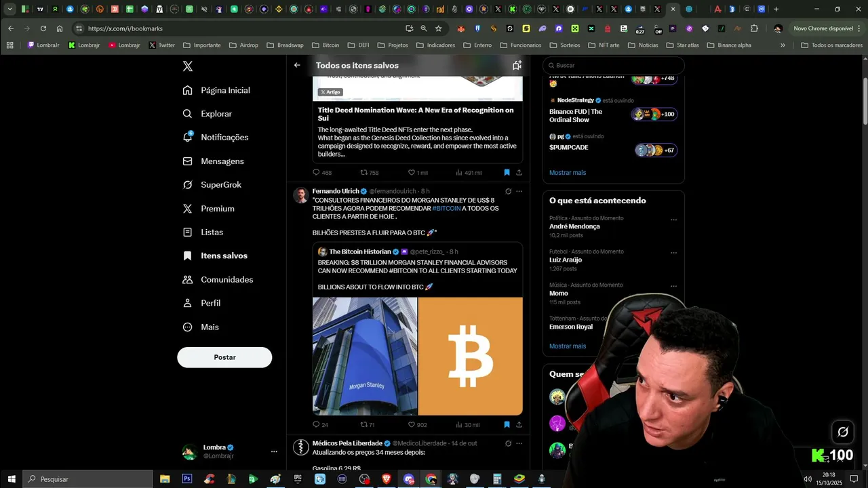This screenshot has height=488, width=868.
Task: Share the Title Deed post
Action: click(519, 173)
